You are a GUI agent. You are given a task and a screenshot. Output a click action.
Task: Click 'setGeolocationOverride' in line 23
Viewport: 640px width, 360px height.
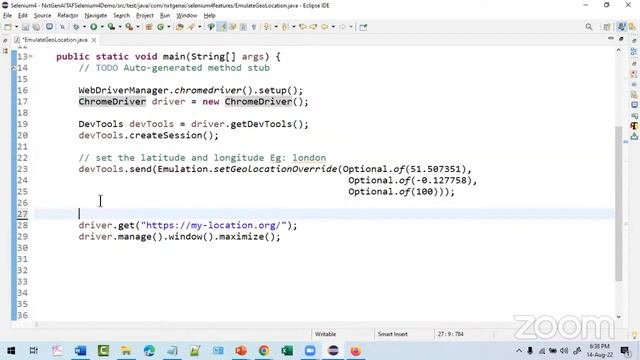click(276, 169)
